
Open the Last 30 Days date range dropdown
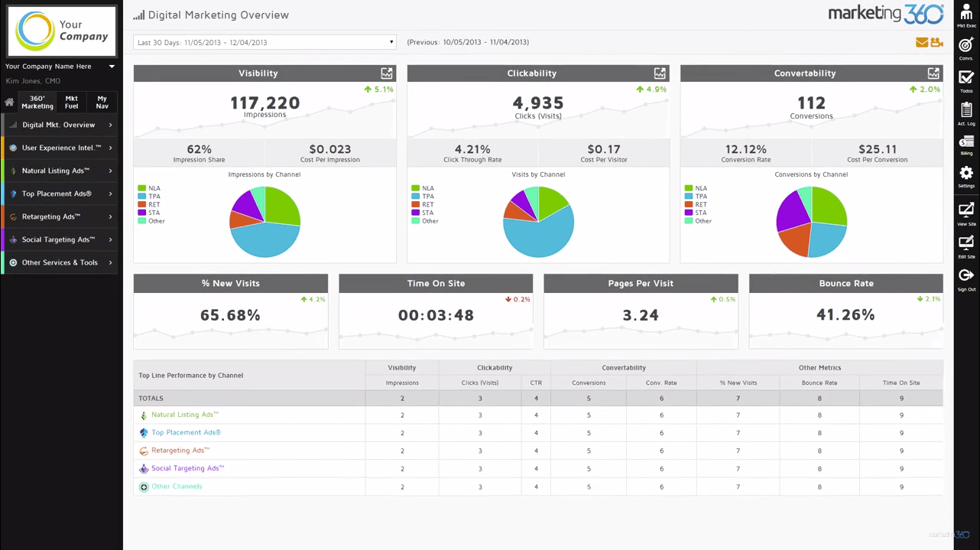(x=264, y=42)
